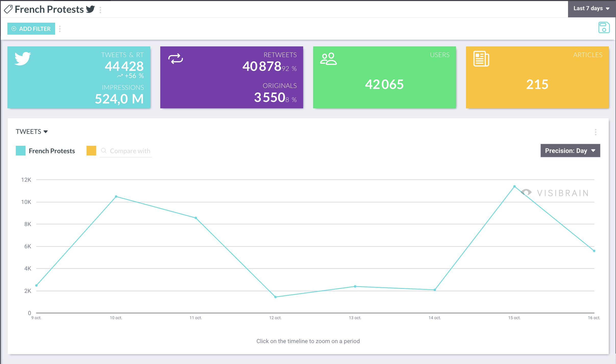
Task: Click the 15 oct. x-axis label
Action: pyautogui.click(x=514, y=318)
